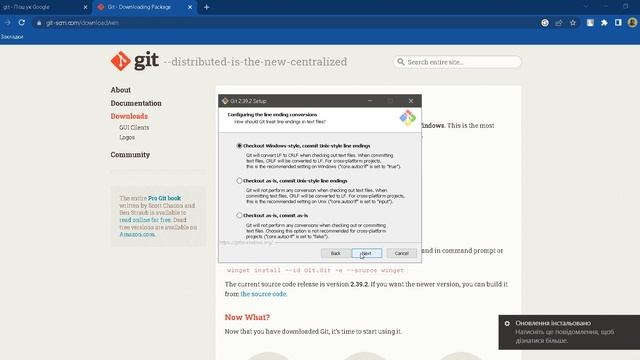Click Next in Git setup
Screen dimensions: 640x360
coord(367,253)
